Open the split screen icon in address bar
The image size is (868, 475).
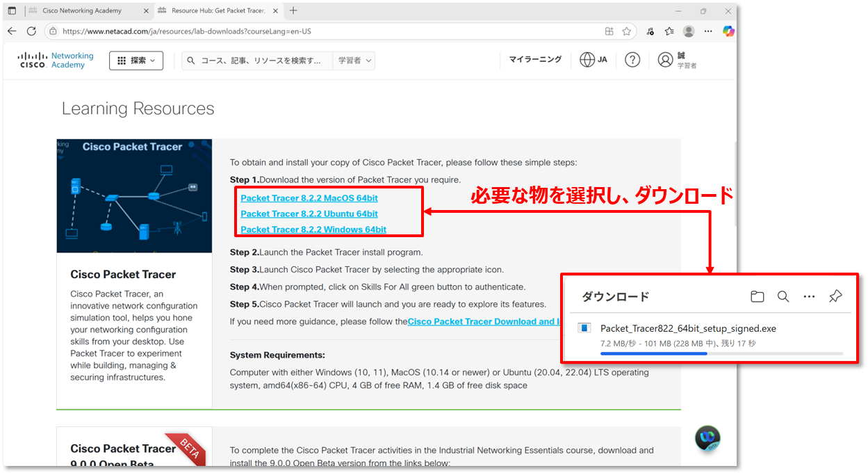coord(609,31)
